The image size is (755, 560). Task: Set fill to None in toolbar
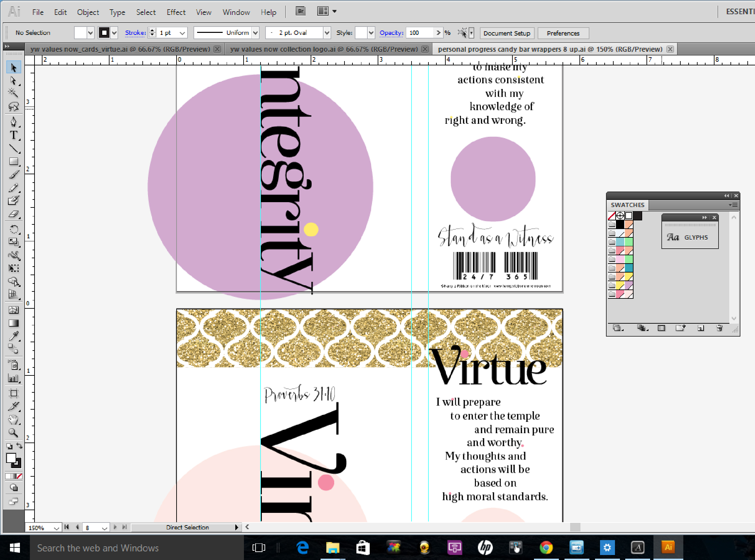20,476
